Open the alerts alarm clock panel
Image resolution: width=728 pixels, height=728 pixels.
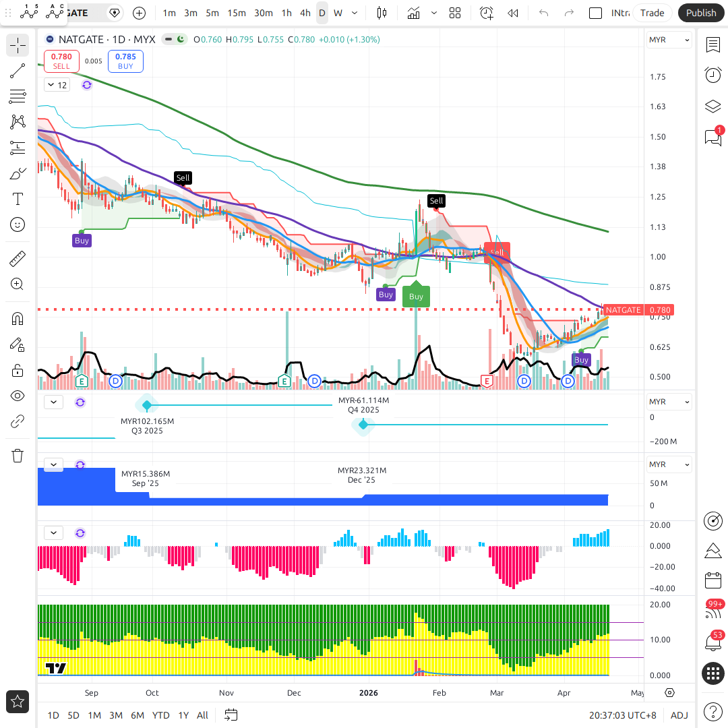712,75
